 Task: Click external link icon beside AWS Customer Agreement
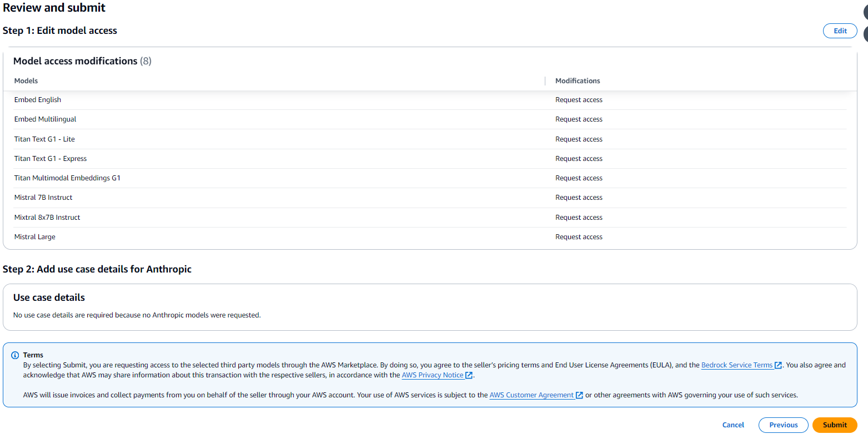coord(579,396)
